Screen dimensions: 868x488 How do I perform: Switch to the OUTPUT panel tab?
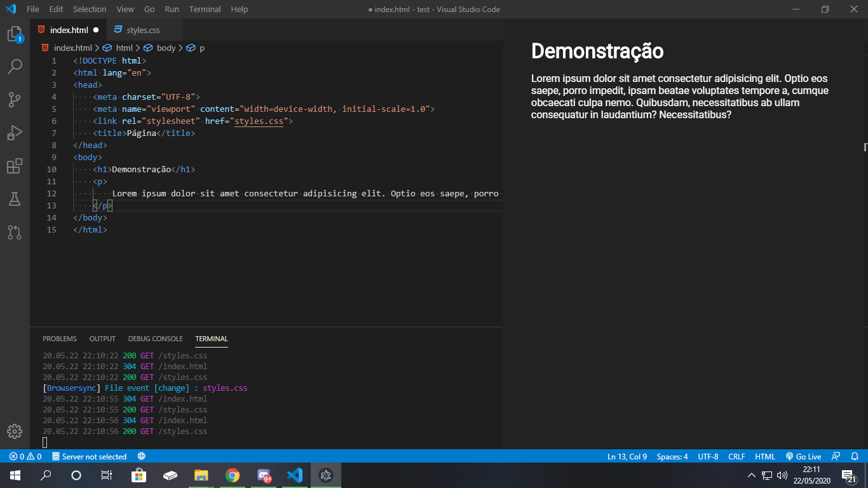pos(102,339)
